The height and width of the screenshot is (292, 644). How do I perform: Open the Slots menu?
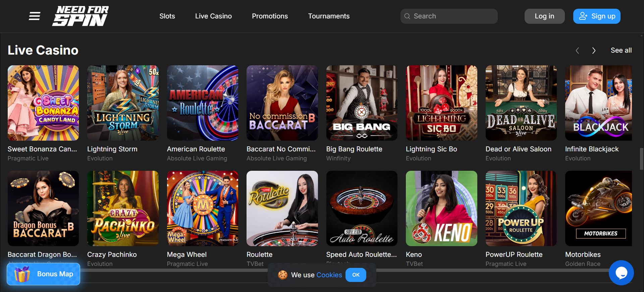(x=167, y=16)
